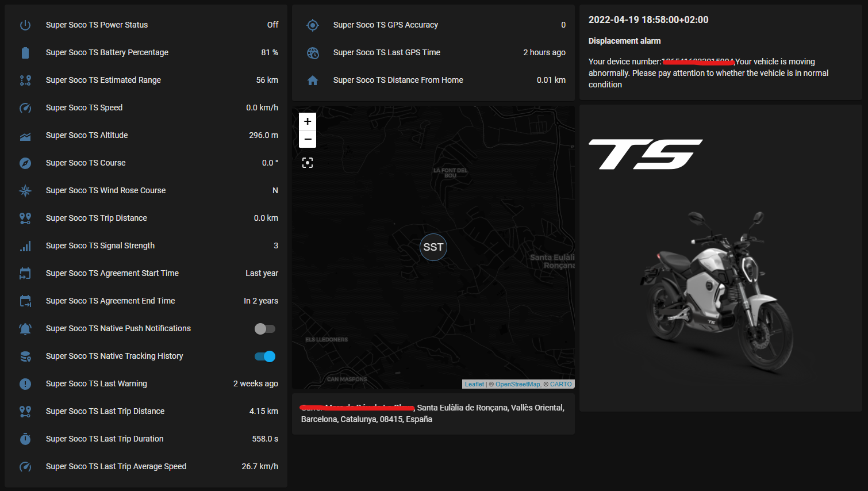Disable Native Tracking History switch
Screen dimensions: 868x491
click(x=265, y=356)
